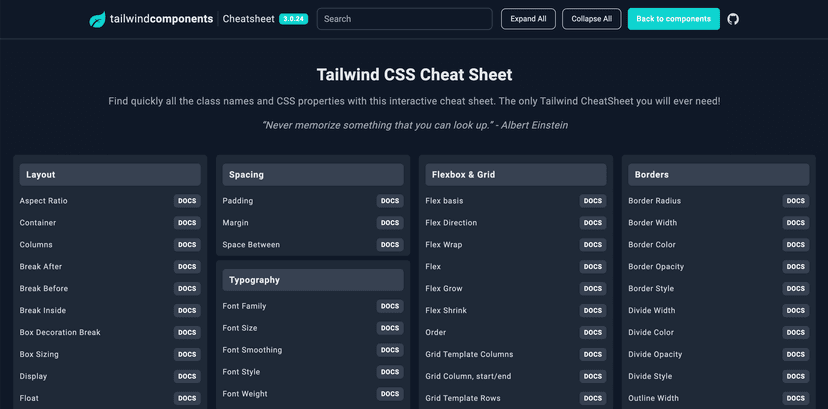The image size is (828, 409).
Task: Open DOCS badge for Flex Direction
Action: [593, 223]
